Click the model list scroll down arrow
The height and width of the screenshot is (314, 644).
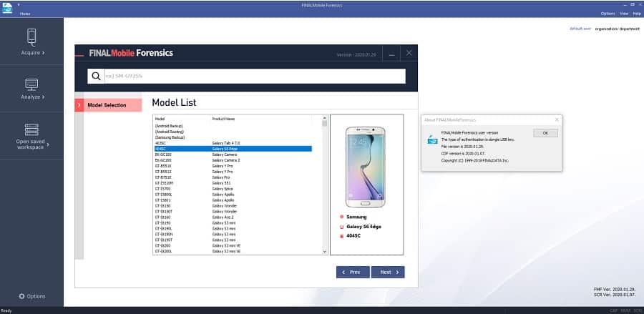[324, 251]
